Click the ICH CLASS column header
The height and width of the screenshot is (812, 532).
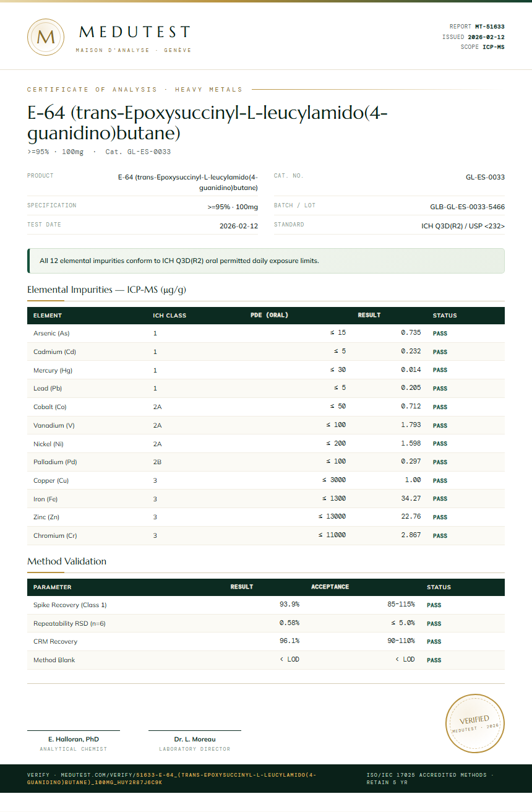(x=169, y=316)
